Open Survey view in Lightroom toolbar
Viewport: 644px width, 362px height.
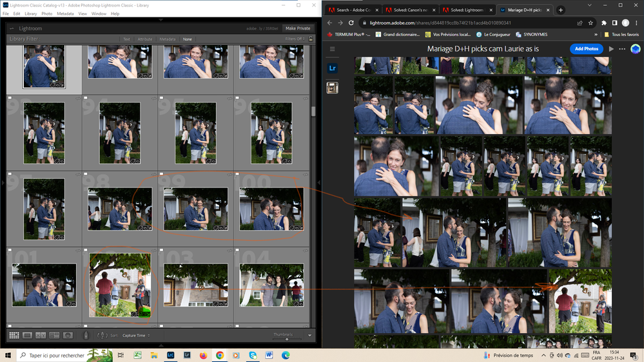click(x=54, y=336)
